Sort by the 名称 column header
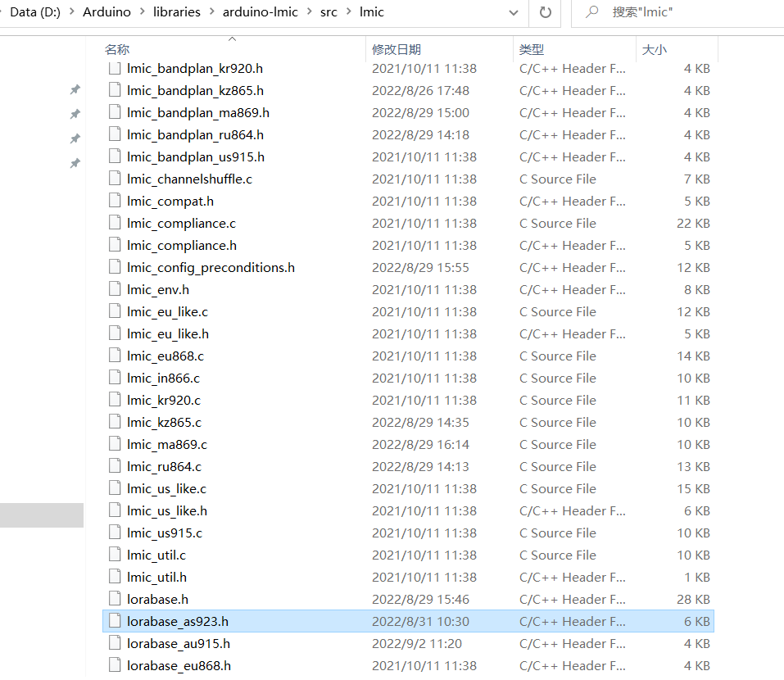Viewport: 784px width, 680px height. 117,49
